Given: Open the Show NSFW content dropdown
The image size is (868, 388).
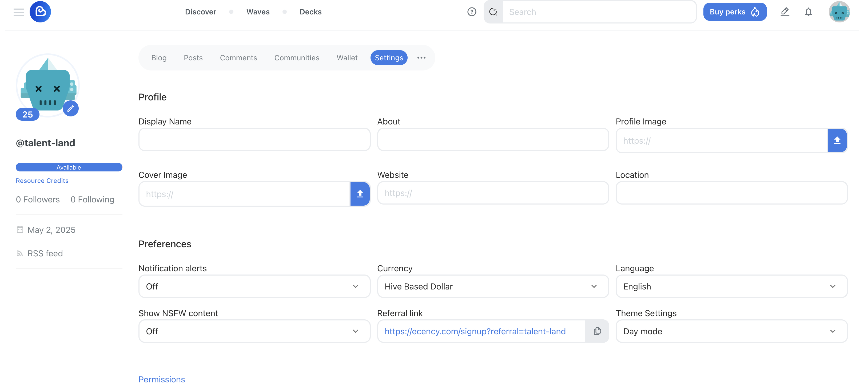Looking at the screenshot, I should (254, 331).
